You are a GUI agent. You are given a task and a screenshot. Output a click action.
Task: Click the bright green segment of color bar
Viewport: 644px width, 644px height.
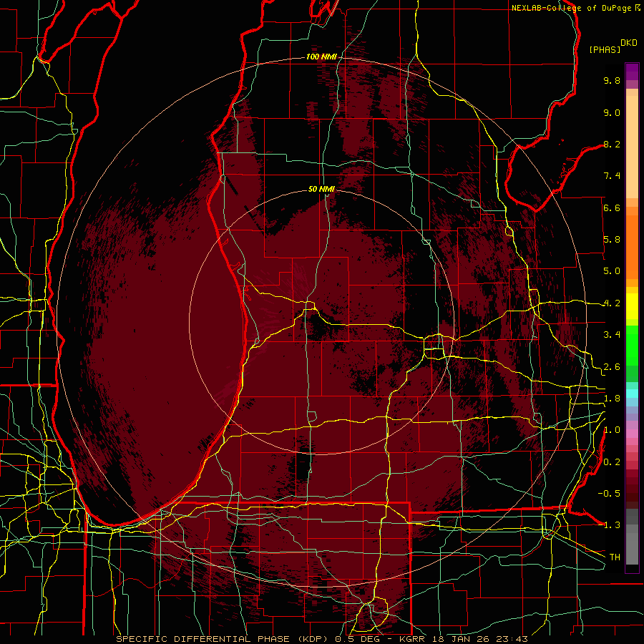(x=632, y=345)
